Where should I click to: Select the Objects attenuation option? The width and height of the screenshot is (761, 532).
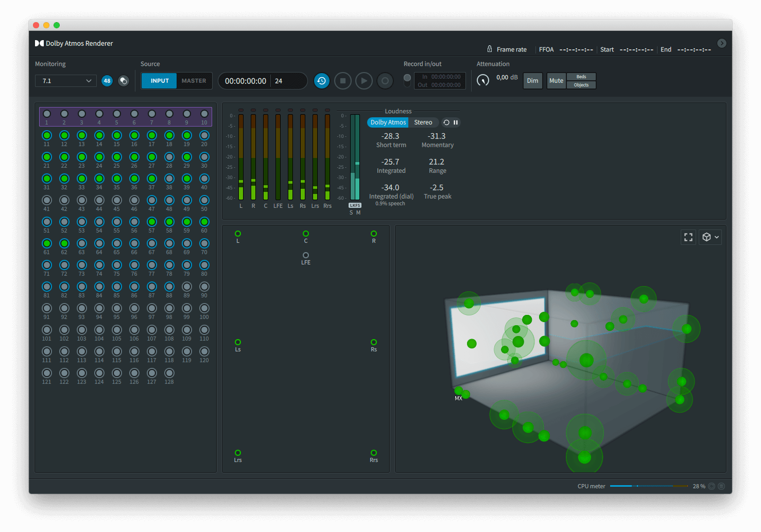pos(581,85)
